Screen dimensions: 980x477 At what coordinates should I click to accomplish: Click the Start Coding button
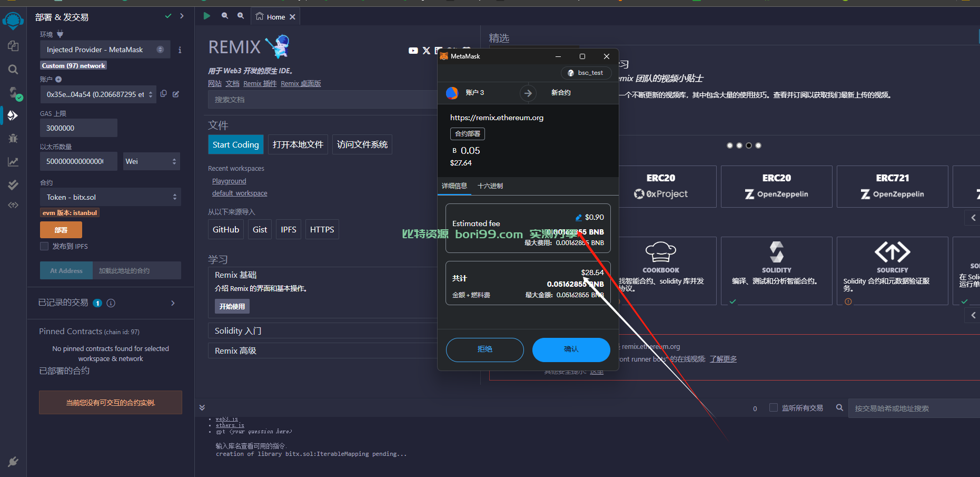click(236, 144)
